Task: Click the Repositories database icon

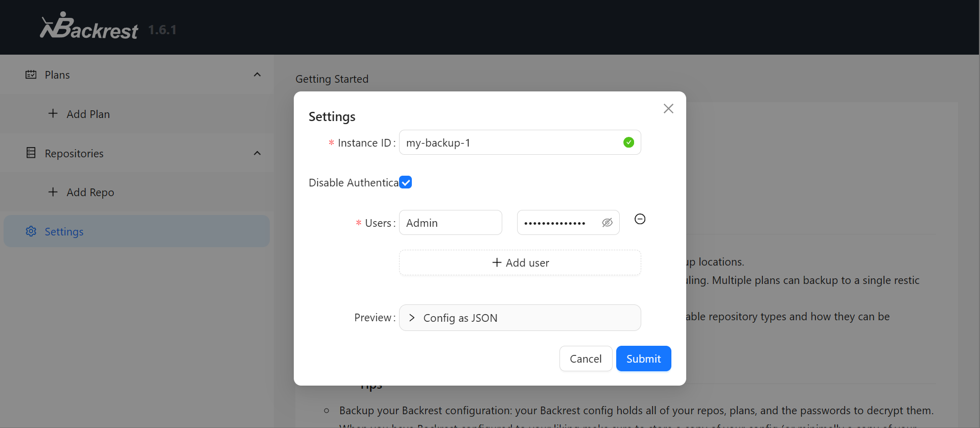Action: [31, 153]
